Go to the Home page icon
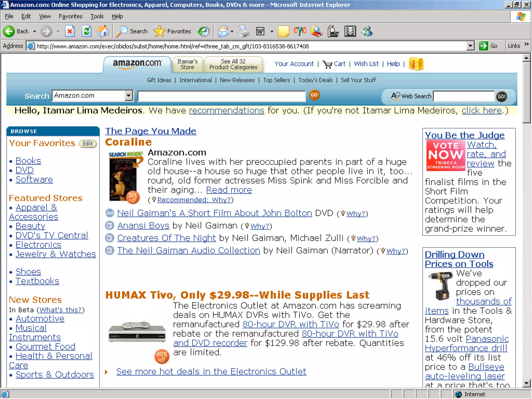Screen dimensions: 532x399 (103, 31)
